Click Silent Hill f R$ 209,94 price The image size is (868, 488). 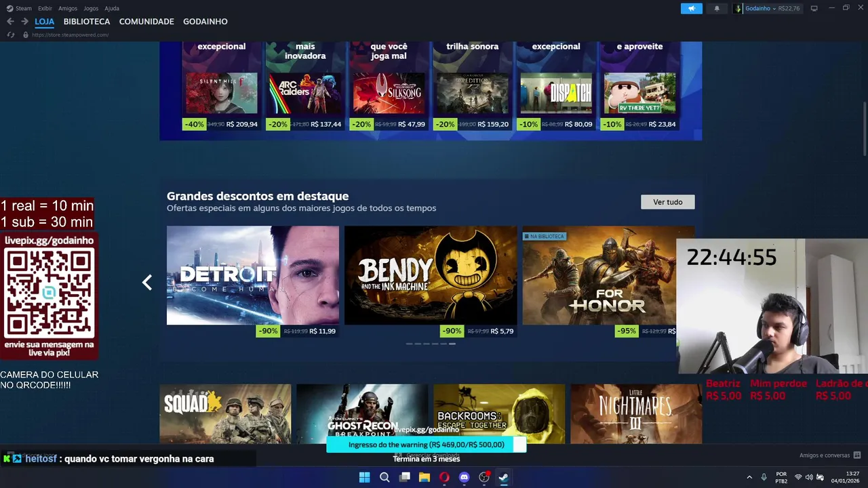tap(242, 124)
